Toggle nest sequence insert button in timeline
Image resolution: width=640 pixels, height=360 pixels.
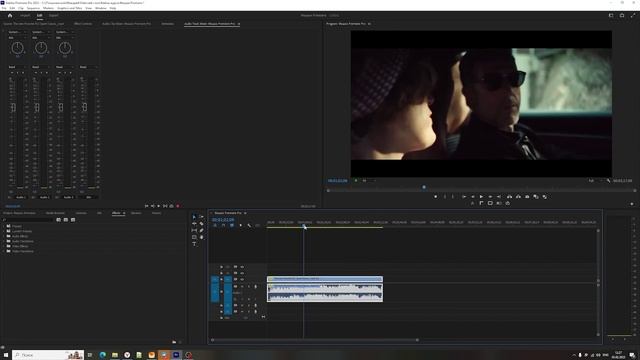coord(215,225)
